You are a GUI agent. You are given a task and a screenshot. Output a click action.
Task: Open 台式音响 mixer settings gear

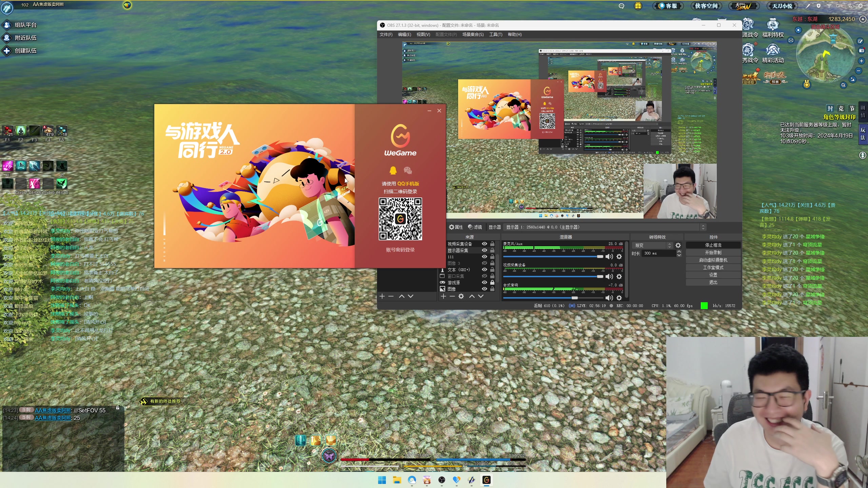(x=619, y=298)
